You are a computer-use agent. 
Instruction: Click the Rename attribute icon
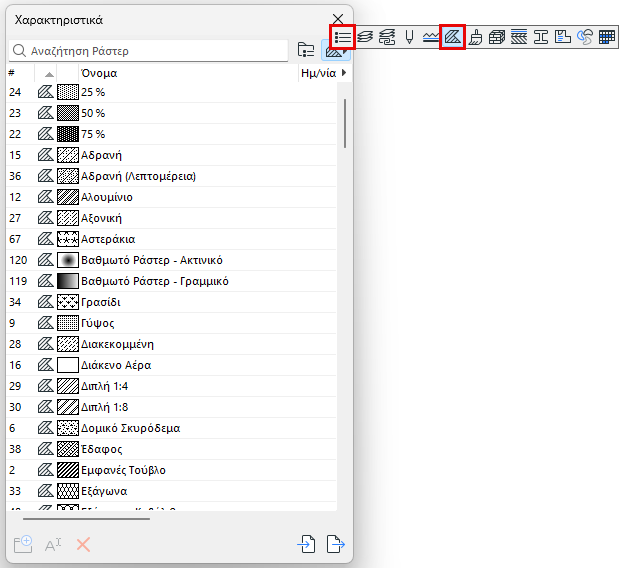click(x=53, y=545)
